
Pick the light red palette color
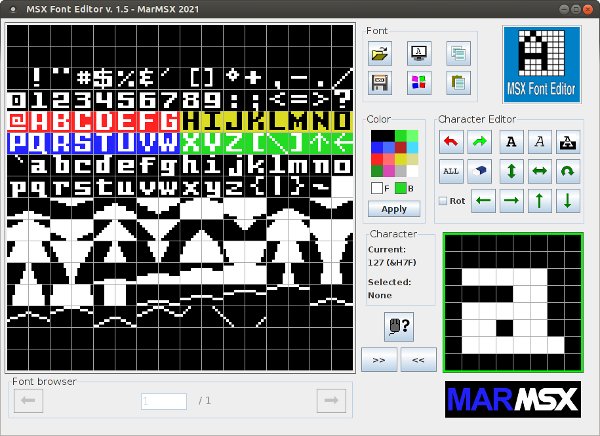pos(389,159)
